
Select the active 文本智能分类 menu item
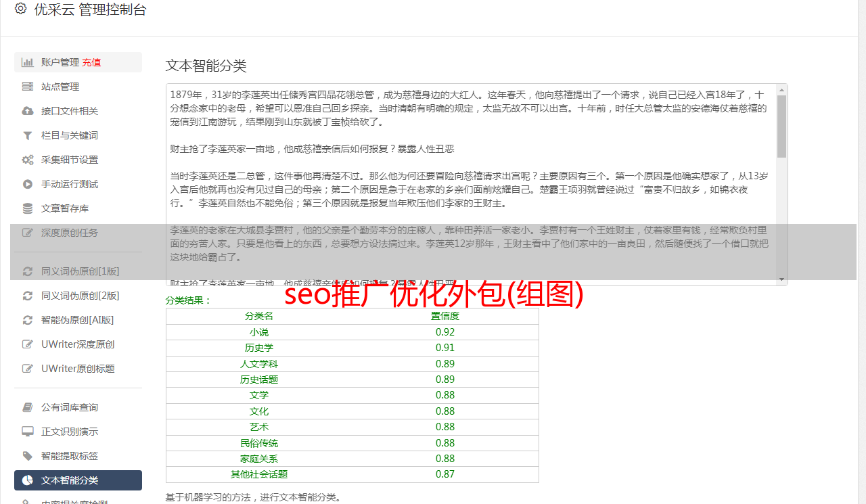(78, 480)
